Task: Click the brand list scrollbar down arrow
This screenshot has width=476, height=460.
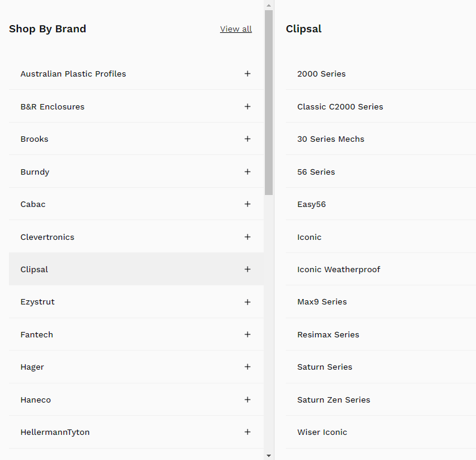Action: pyautogui.click(x=269, y=456)
